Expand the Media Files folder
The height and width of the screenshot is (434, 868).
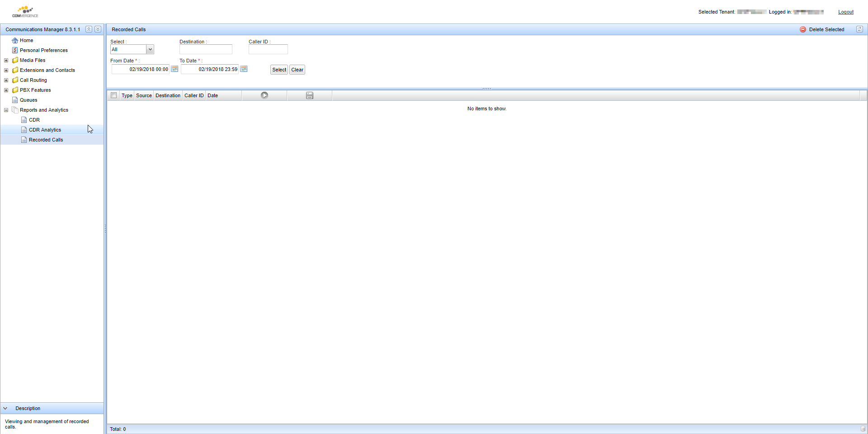tap(6, 60)
